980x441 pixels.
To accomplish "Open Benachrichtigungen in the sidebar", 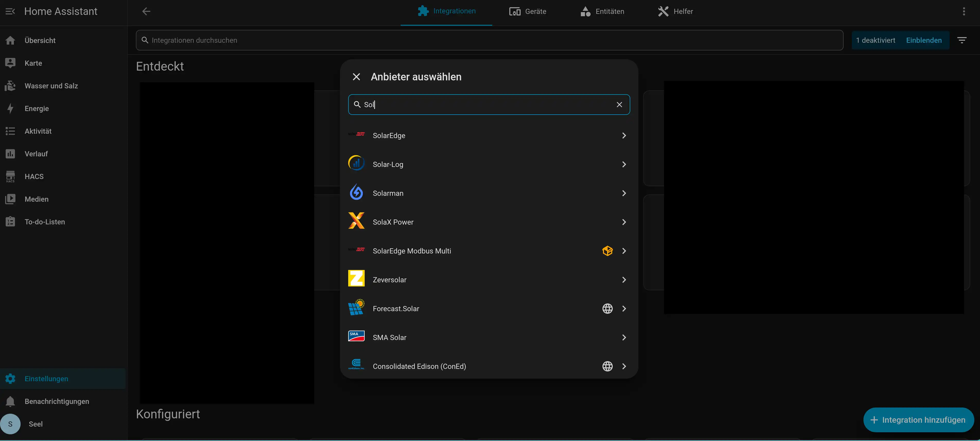I will (63, 401).
